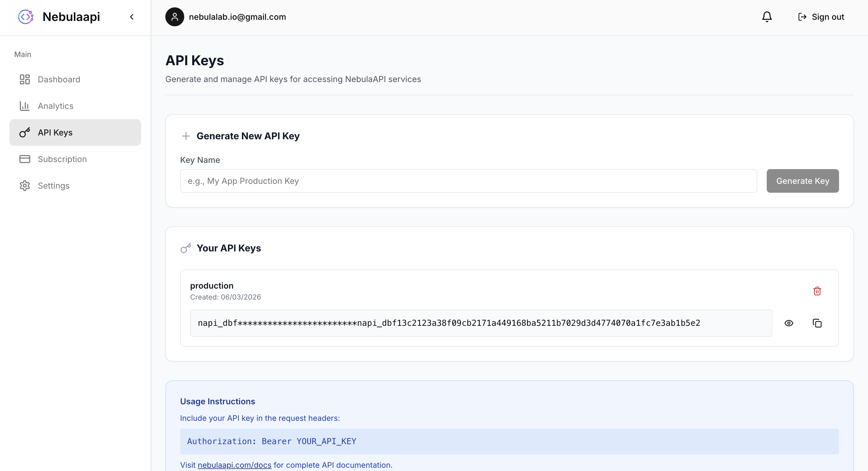Open Dashboard in the sidebar
Screen dimensions: 868x471
coord(59,79)
